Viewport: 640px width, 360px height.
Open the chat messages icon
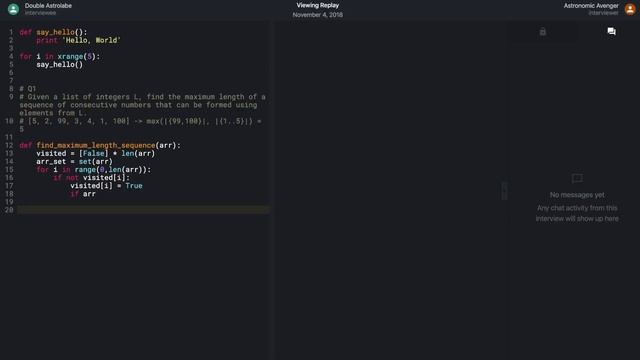click(611, 31)
